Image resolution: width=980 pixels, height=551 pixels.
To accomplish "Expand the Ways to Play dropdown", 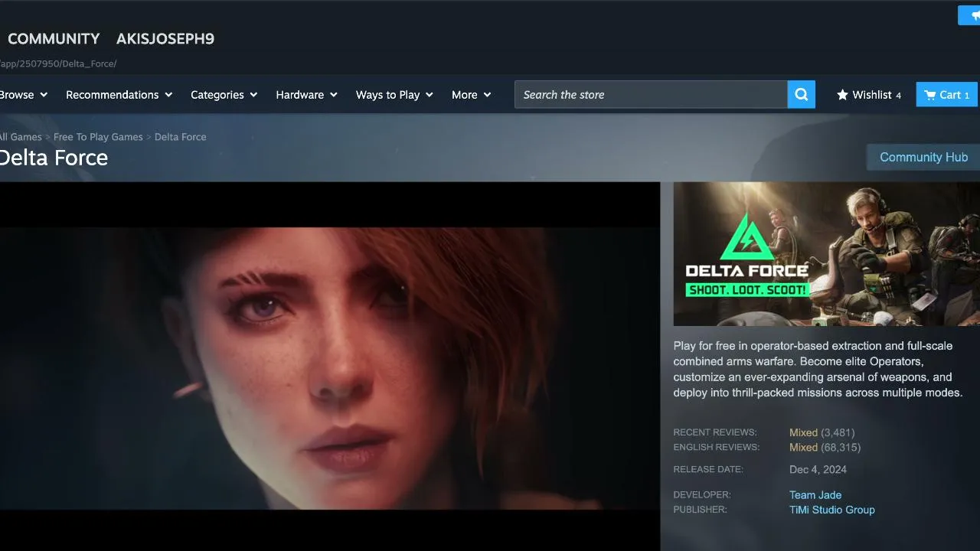I will (x=395, y=95).
